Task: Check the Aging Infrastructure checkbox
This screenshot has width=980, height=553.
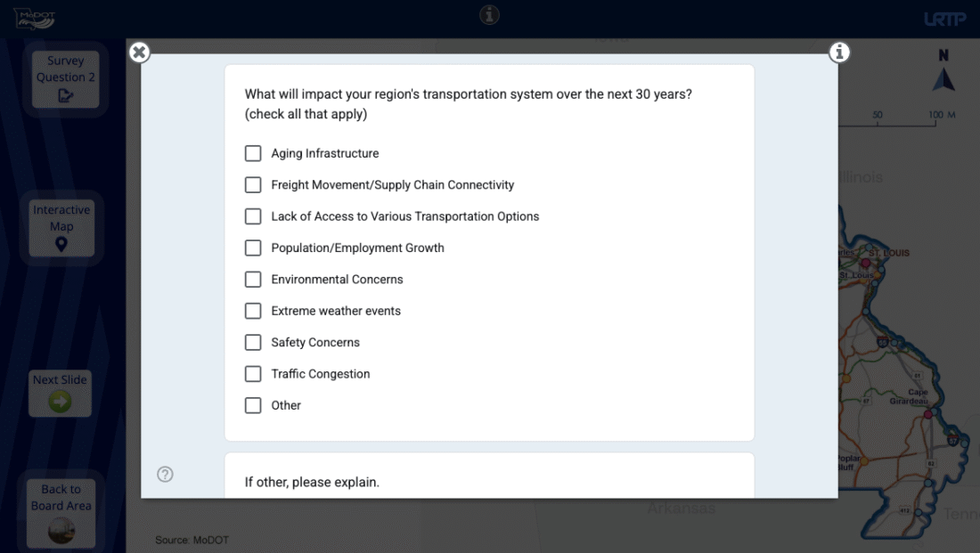Action: point(253,153)
